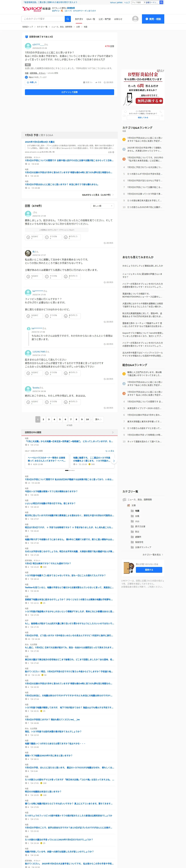Click the 災害ボランティア folder icon

click(x=132, y=547)
